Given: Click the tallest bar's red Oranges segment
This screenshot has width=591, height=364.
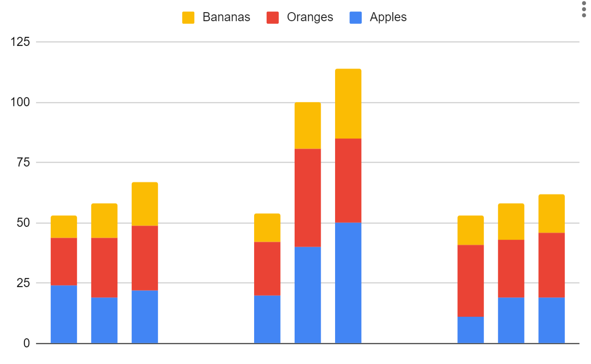Looking at the screenshot, I should (348, 180).
